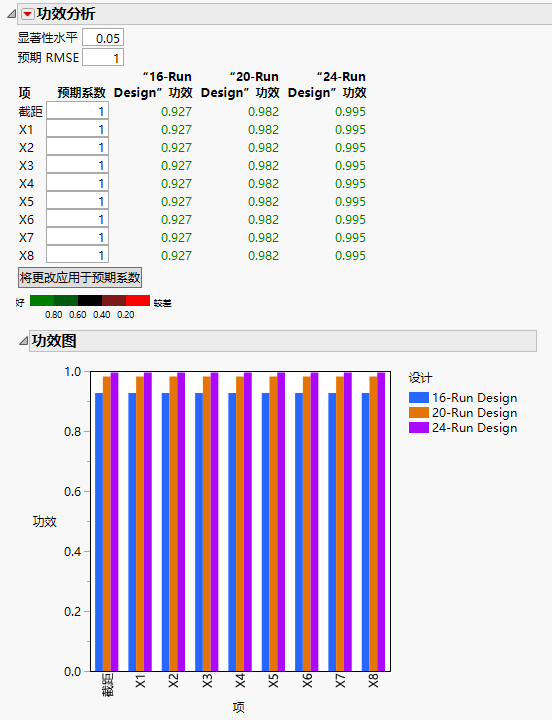The height and width of the screenshot is (720, 552).
Task: Click the 0.20 legend threshold label
Action: tap(125, 315)
